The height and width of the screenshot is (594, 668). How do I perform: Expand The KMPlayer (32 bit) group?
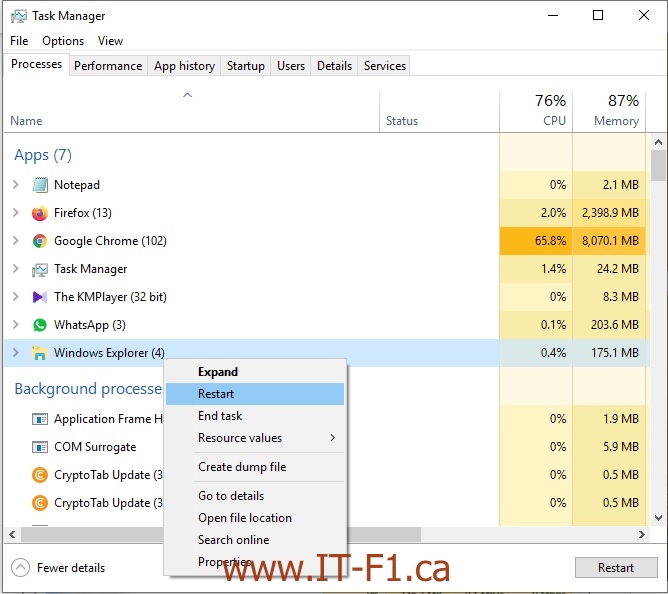pos(16,297)
